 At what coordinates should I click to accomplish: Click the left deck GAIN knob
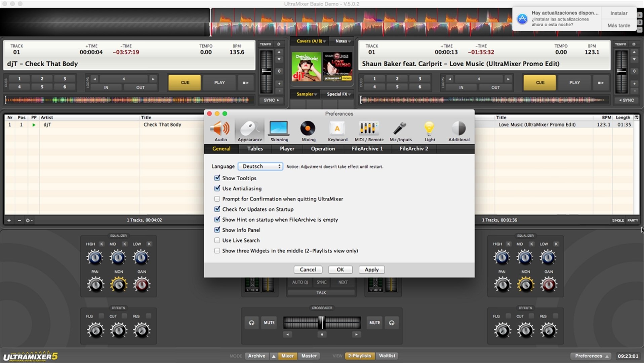pyautogui.click(x=142, y=285)
